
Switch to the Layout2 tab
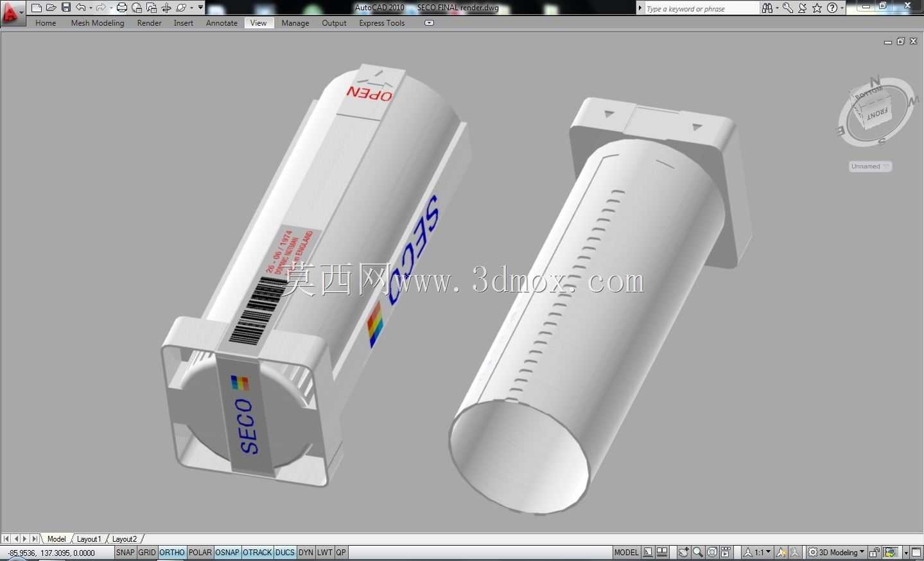click(125, 539)
